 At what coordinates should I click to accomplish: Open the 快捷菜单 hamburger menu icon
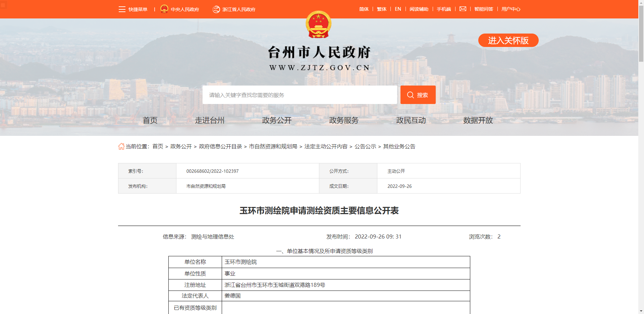122,9
